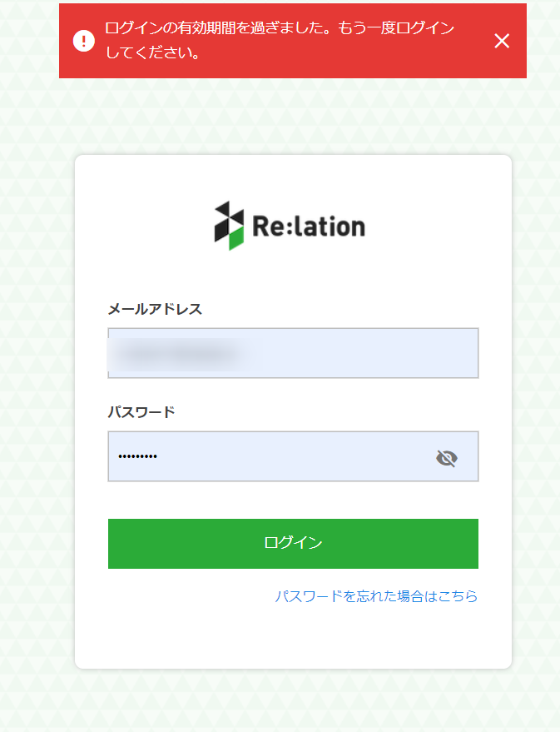Image resolution: width=560 pixels, height=732 pixels.
Task: Click the blurred email address value
Action: 179,354
